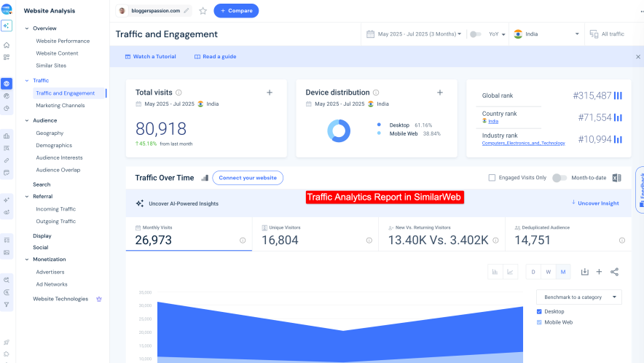
Task: Open Feedback side tab
Action: (640, 190)
